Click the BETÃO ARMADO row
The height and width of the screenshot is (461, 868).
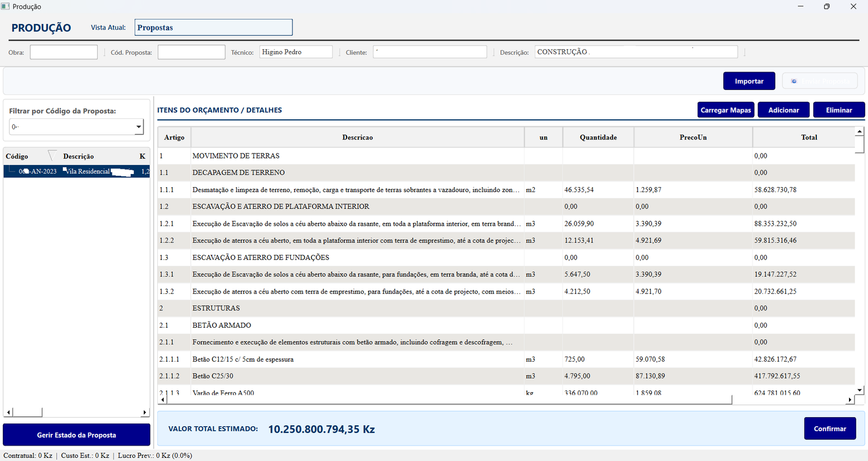point(506,325)
